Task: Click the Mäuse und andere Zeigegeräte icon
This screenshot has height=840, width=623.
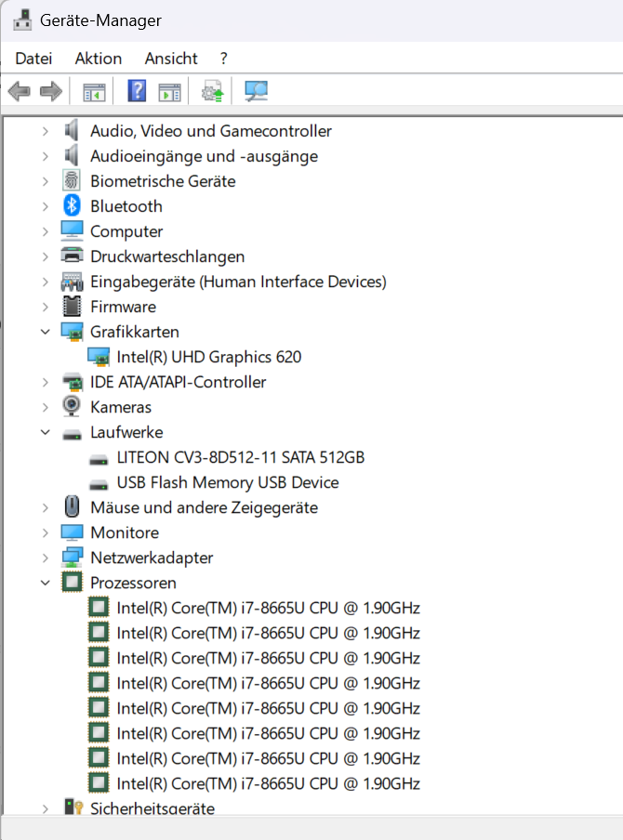Action: 72,506
